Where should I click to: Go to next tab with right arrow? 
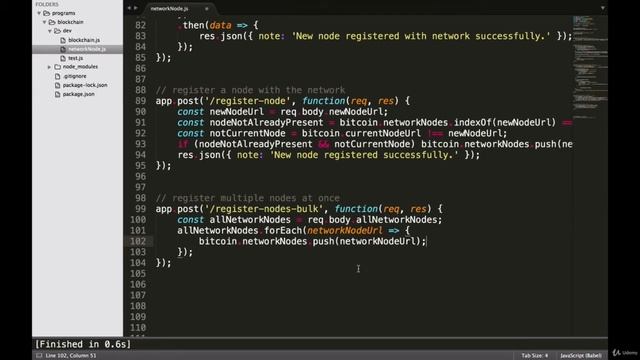point(136,8)
